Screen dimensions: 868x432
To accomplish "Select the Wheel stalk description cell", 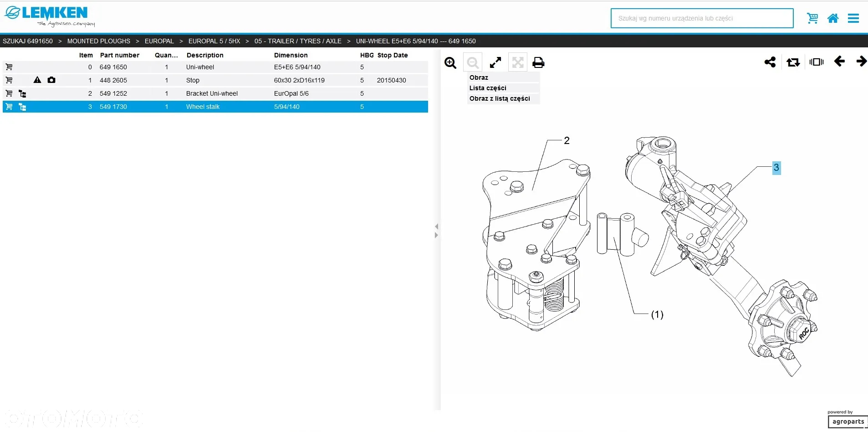I will tap(203, 107).
